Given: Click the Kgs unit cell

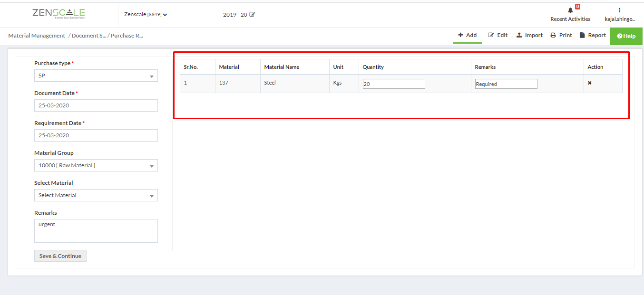Looking at the screenshot, I should [x=344, y=84].
